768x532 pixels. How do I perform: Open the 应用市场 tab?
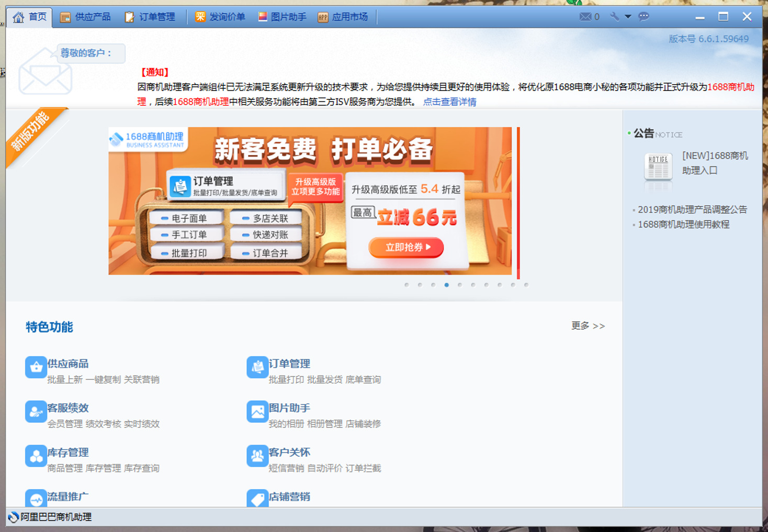[343, 17]
